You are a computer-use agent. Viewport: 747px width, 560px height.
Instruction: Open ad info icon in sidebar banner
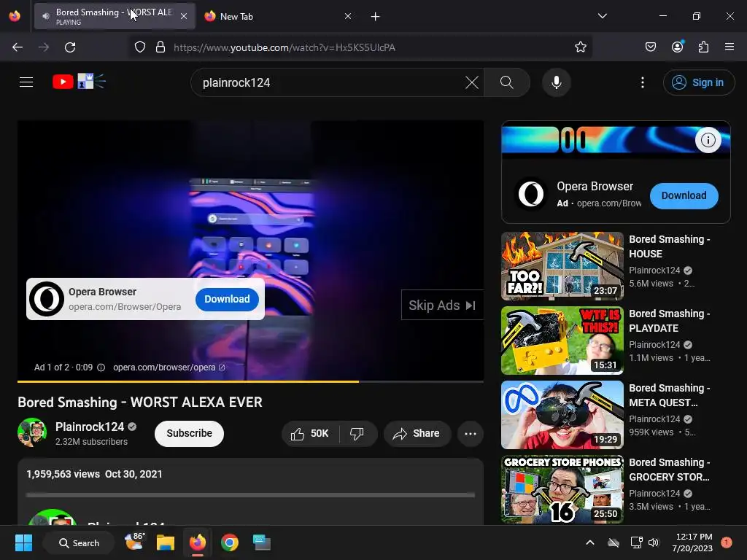coord(708,140)
